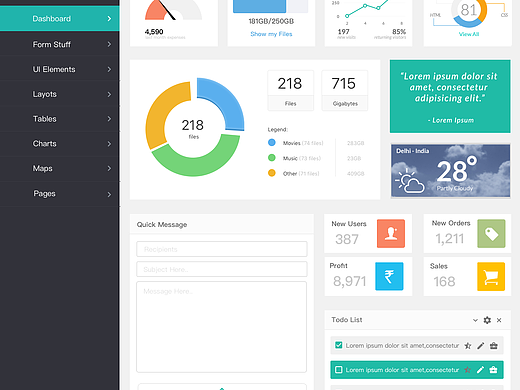This screenshot has width=520, height=390.
Task: Star the first checked todo item
Action: pyautogui.click(x=468, y=346)
